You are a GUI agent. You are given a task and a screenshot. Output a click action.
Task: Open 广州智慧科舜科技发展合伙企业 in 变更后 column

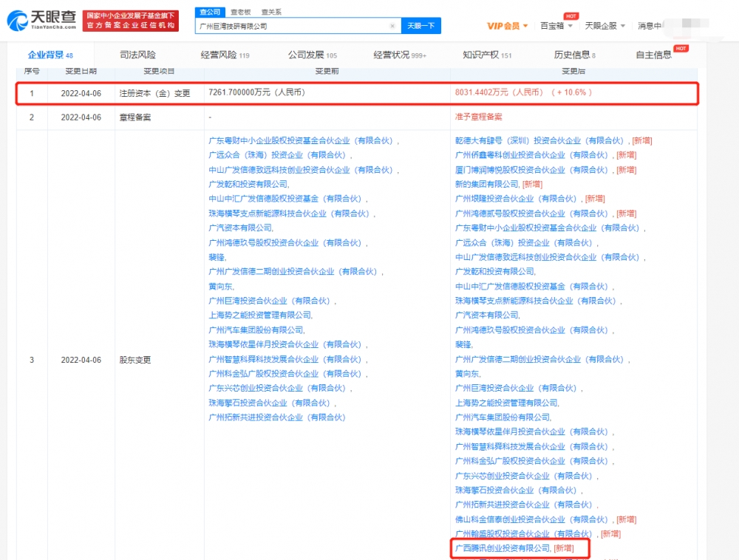[533, 446]
